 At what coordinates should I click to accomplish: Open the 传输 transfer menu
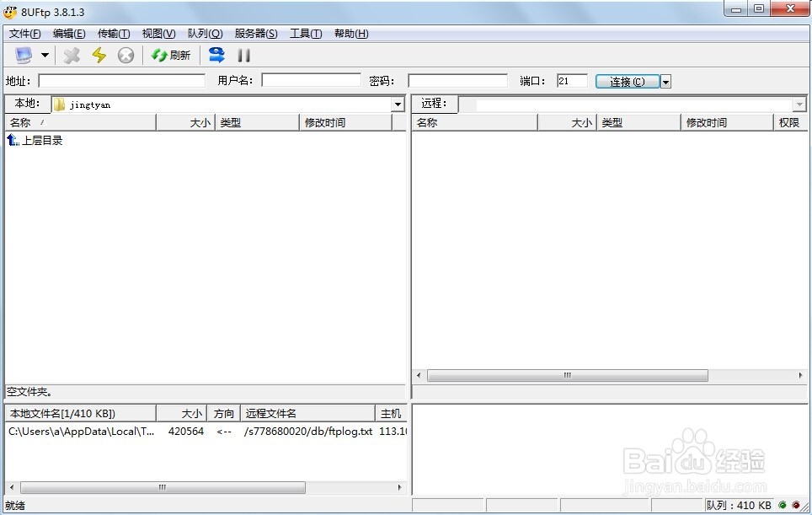click(113, 34)
